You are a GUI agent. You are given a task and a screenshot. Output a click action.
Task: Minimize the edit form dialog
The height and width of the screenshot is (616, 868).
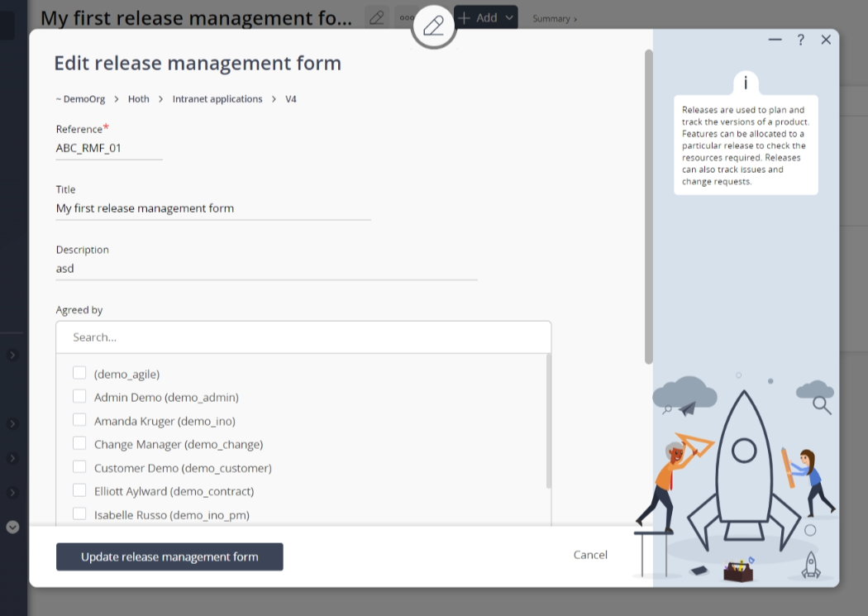coord(775,40)
